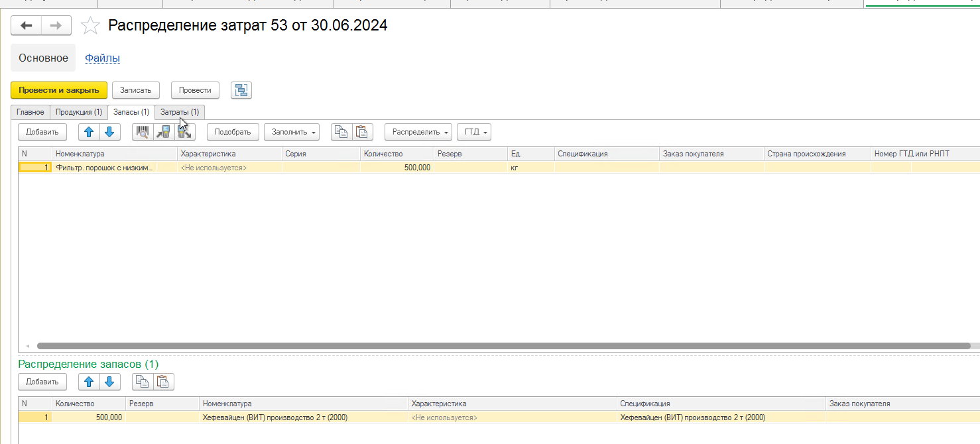Click the Распределение запасов (1) heading
Screen dimensions: 980x444
89,364
